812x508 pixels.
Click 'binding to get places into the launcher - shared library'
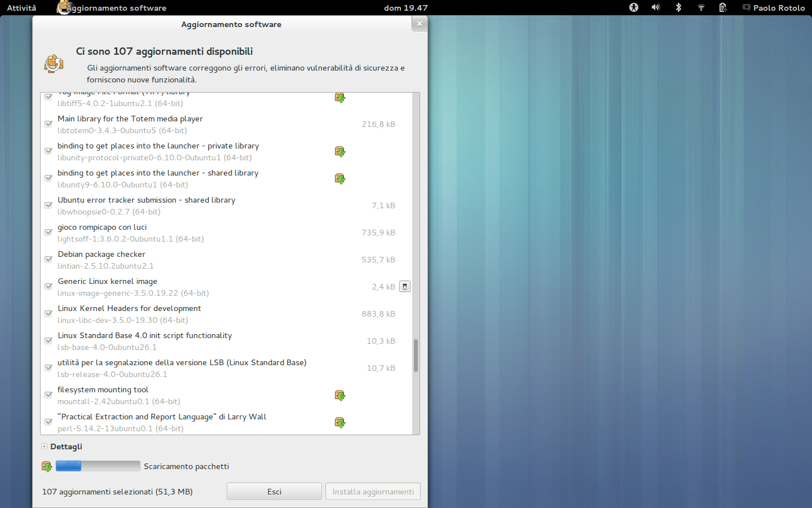point(158,173)
